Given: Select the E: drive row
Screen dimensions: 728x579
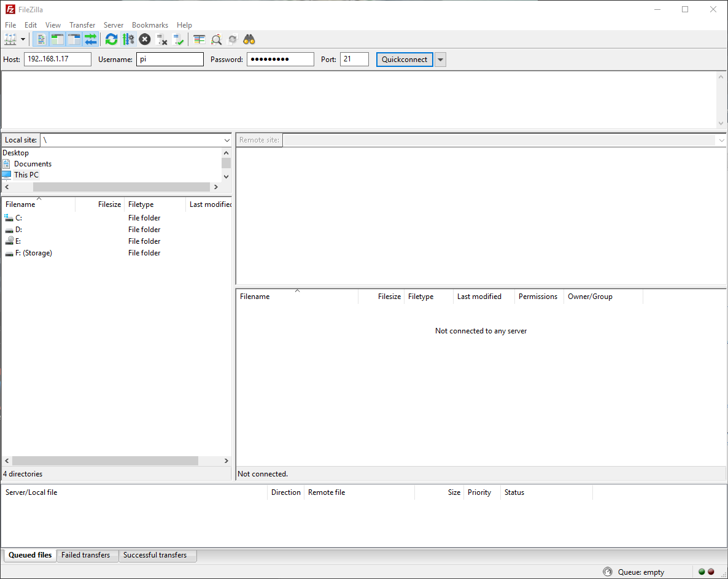Looking at the screenshot, I should click(117, 241).
